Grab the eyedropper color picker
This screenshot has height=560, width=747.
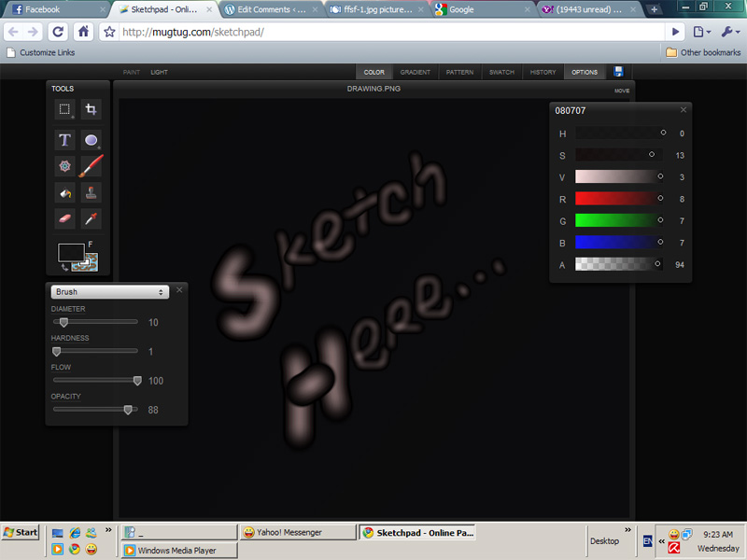point(90,218)
